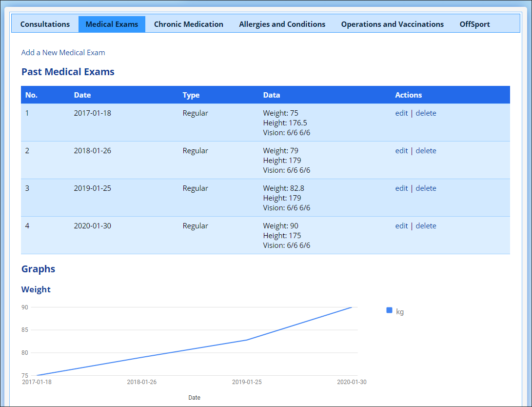This screenshot has height=407, width=532.
Task: Go to Operations and Vaccinations tab
Action: (x=392, y=24)
